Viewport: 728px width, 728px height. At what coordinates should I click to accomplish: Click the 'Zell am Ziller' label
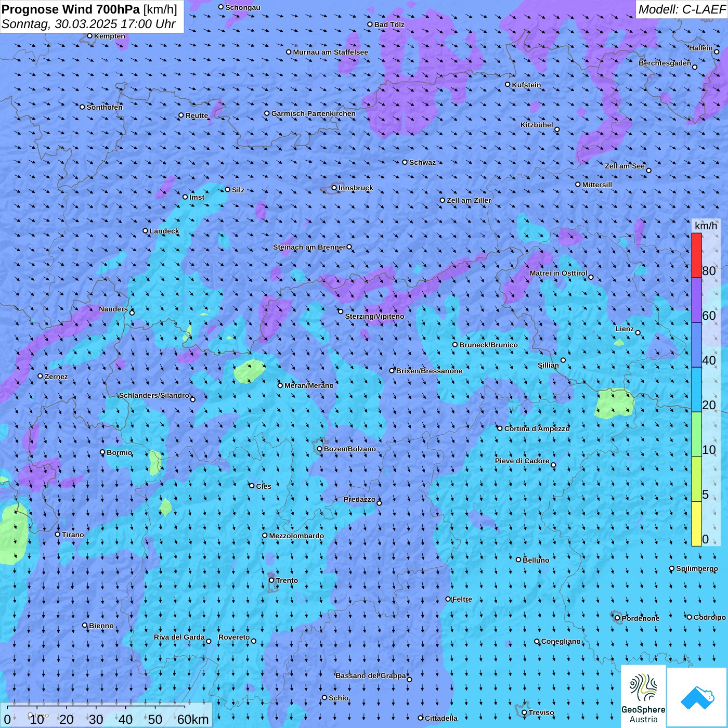tap(469, 200)
